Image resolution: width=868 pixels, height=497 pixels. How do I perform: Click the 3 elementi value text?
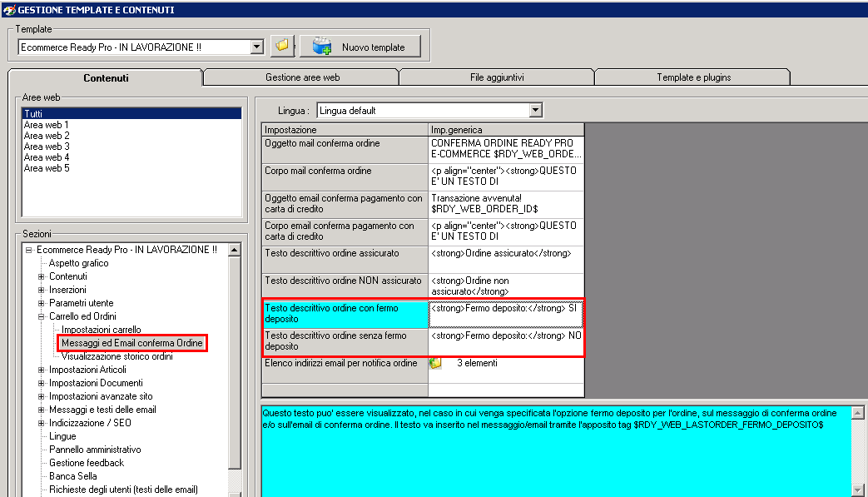click(x=477, y=363)
